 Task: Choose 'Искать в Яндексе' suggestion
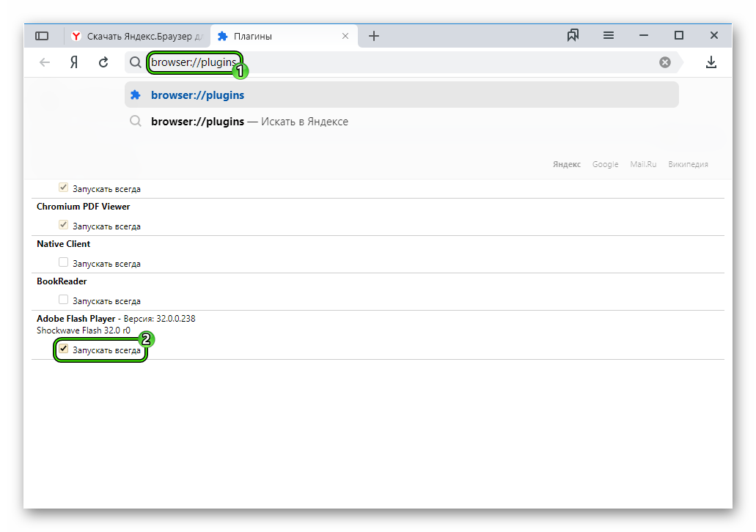(x=402, y=122)
